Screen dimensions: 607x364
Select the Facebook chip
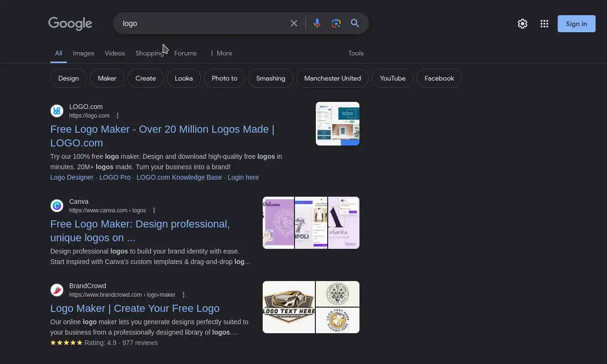point(439,78)
